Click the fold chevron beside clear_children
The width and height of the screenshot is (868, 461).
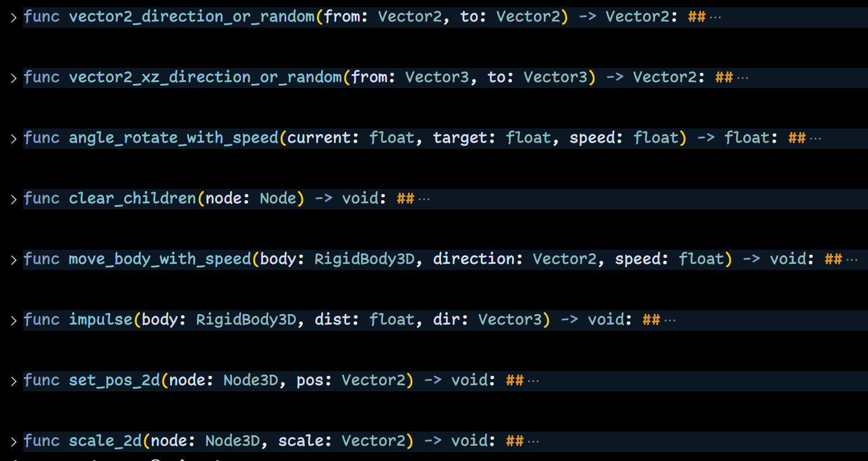[x=13, y=199]
